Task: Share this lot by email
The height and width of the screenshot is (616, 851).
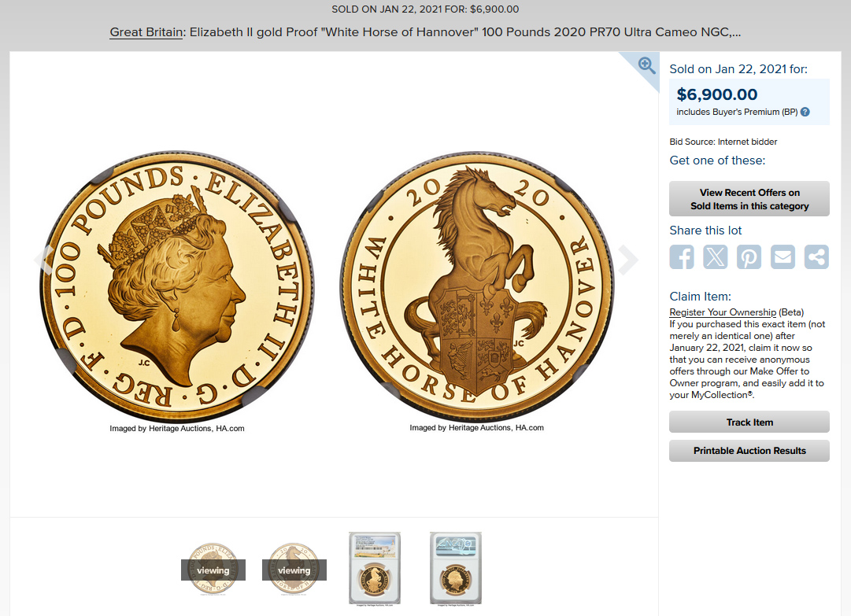Action: click(x=783, y=256)
